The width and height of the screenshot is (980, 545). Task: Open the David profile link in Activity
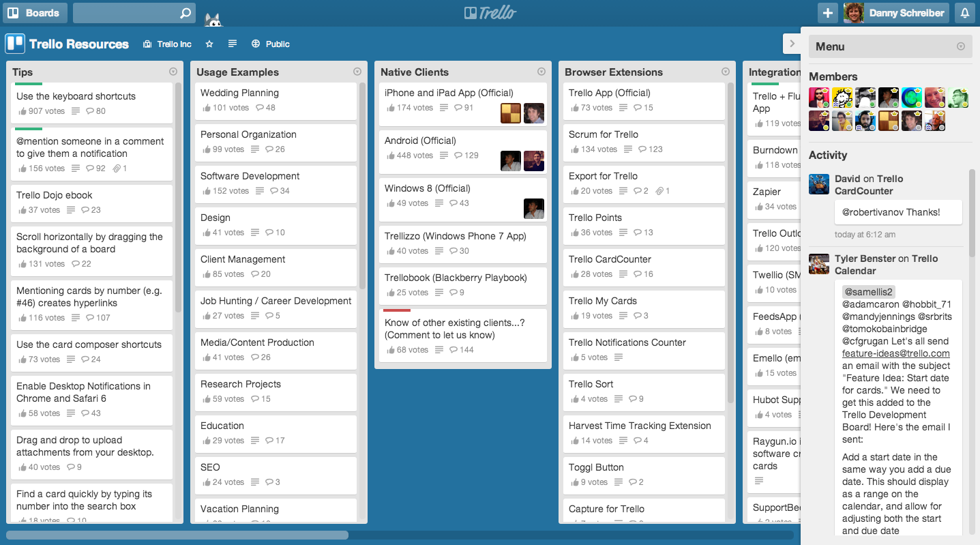(x=848, y=179)
